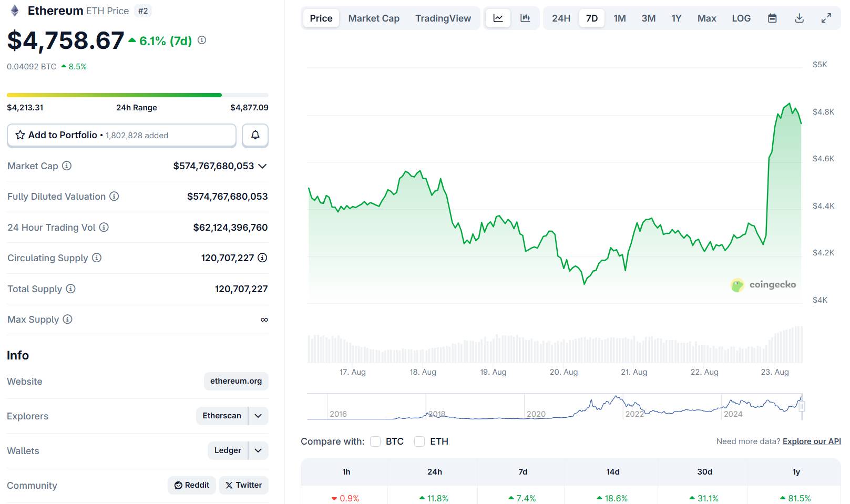Open the calendar date range picker
The height and width of the screenshot is (504, 850).
pyautogui.click(x=772, y=18)
